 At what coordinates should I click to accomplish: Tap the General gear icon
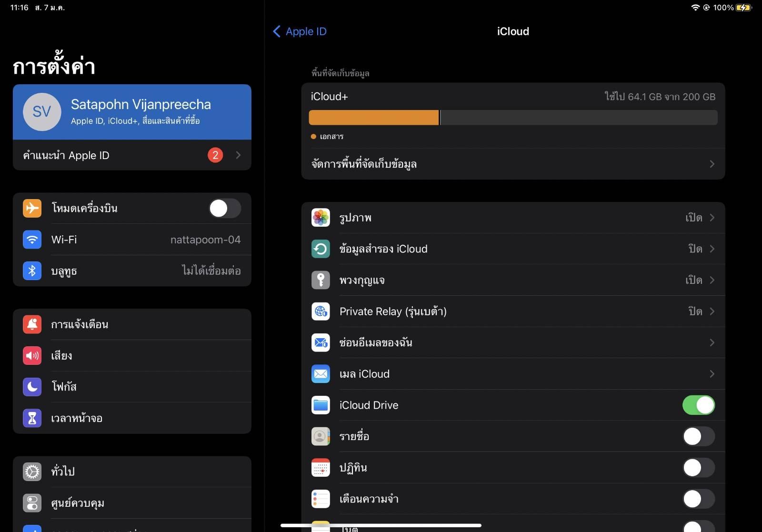(32, 472)
